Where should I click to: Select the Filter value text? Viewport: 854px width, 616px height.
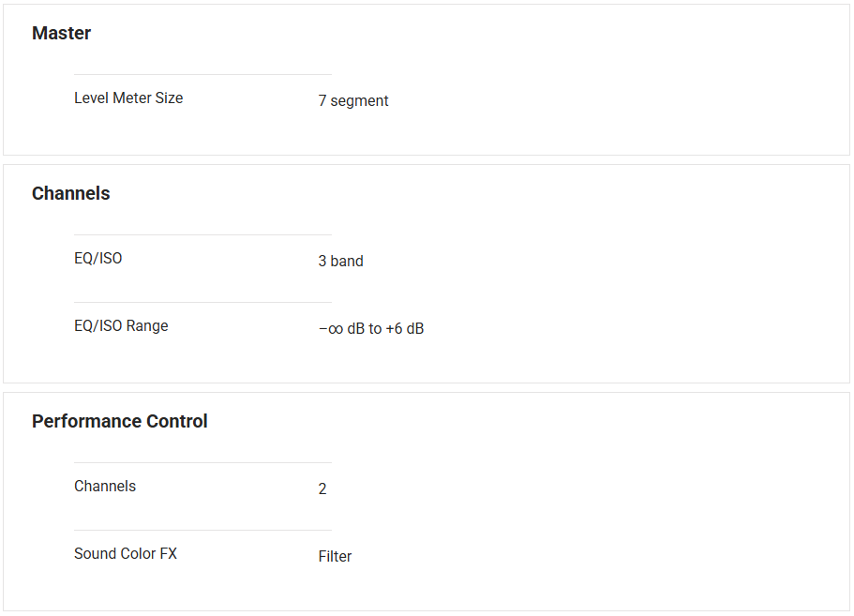[x=335, y=557]
